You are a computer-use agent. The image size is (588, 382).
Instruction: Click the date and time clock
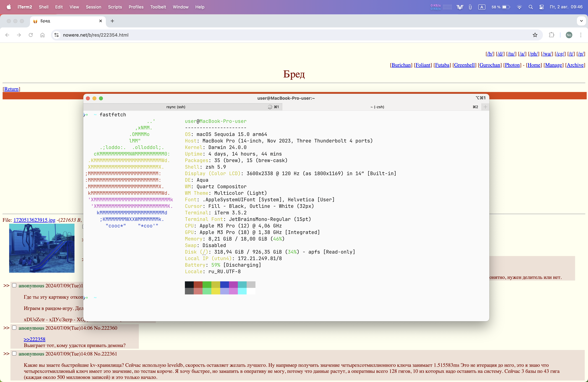click(566, 7)
